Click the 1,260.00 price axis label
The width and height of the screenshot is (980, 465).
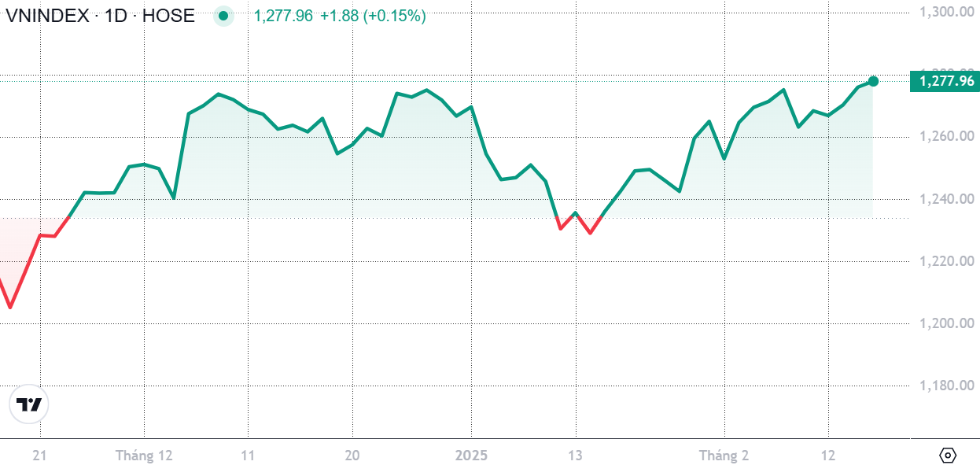(948, 137)
